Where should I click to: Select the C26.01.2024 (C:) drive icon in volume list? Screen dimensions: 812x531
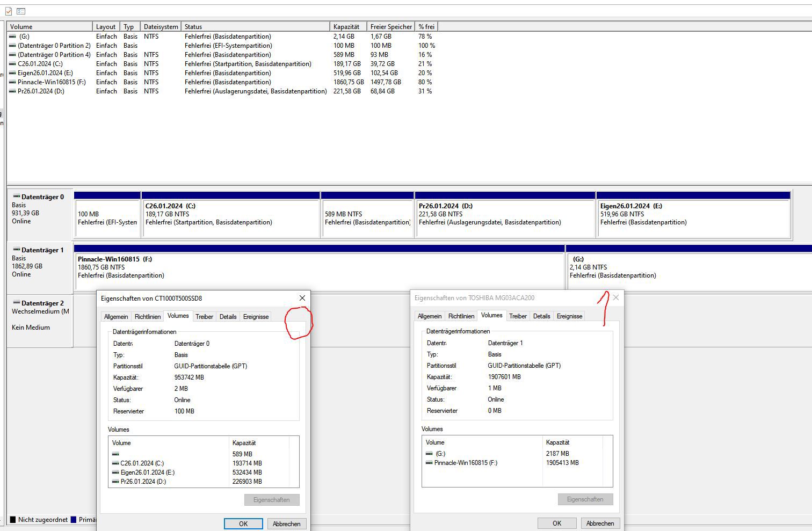click(x=13, y=64)
